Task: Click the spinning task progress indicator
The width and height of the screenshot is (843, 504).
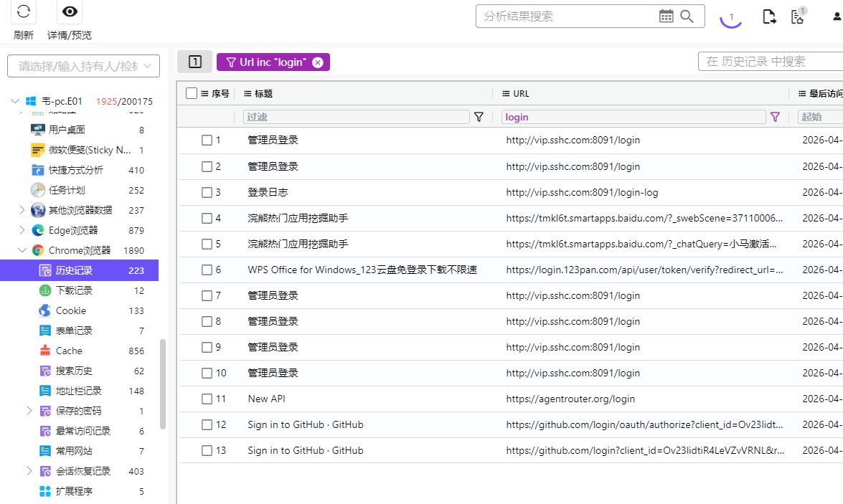Action: point(730,17)
